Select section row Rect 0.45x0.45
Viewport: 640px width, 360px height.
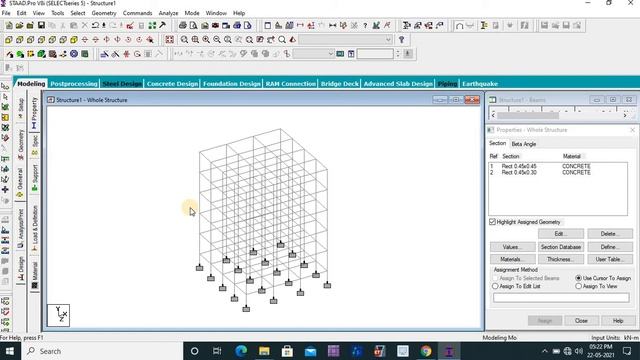(x=558, y=166)
